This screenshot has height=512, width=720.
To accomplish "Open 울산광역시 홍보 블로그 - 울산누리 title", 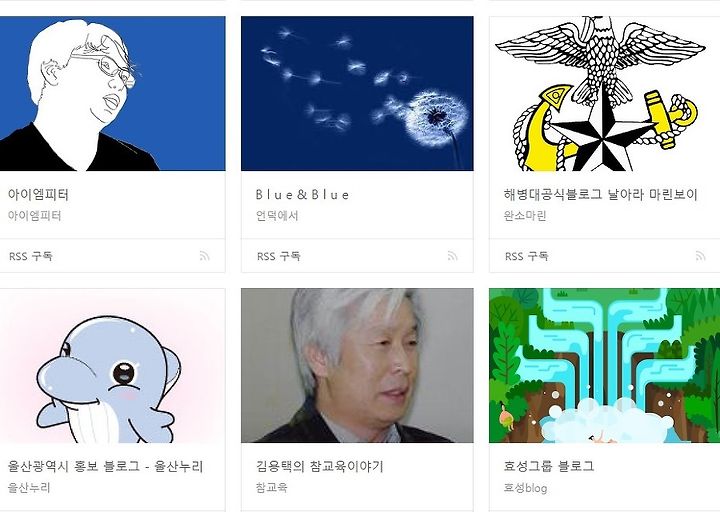I will click(106, 467).
